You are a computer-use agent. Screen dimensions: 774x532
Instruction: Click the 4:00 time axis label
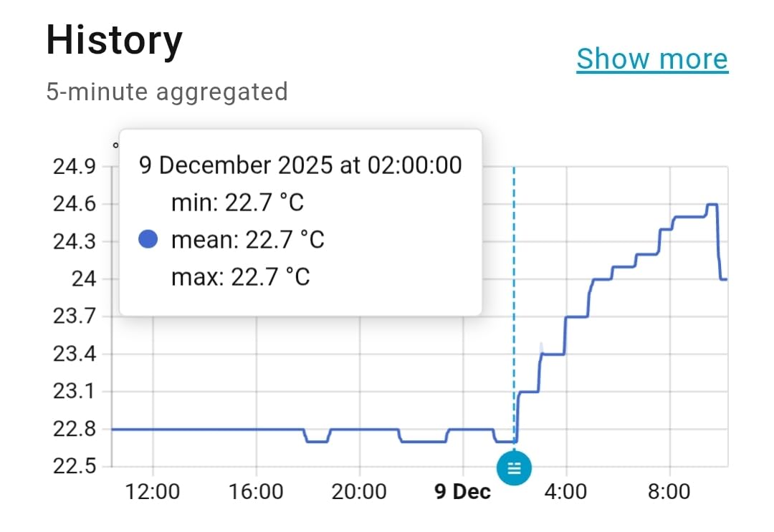coord(566,492)
